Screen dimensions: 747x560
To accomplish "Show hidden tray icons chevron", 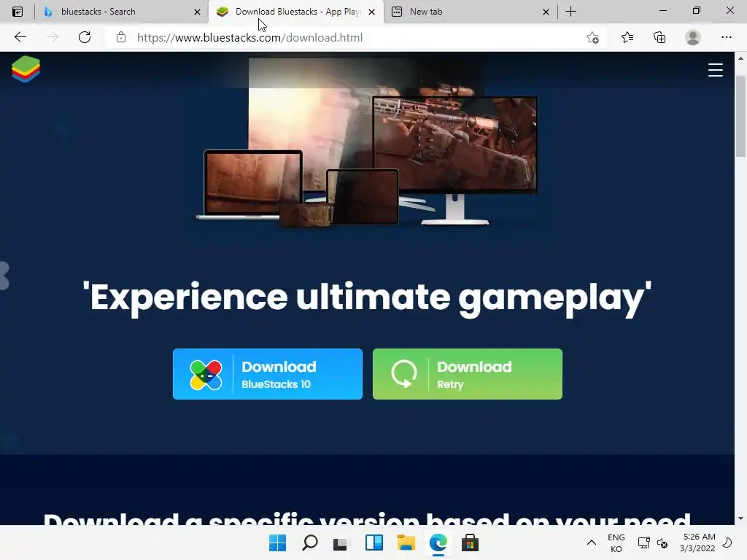I will pos(591,542).
